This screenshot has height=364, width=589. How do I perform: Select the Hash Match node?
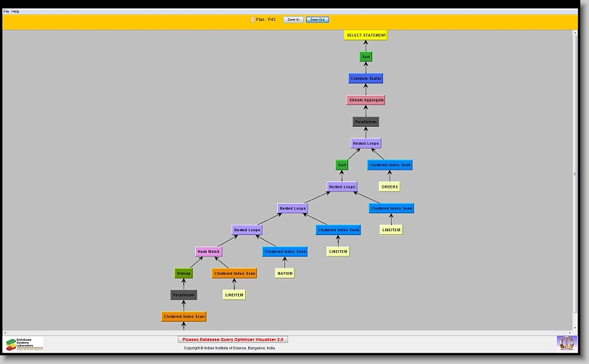(x=208, y=252)
